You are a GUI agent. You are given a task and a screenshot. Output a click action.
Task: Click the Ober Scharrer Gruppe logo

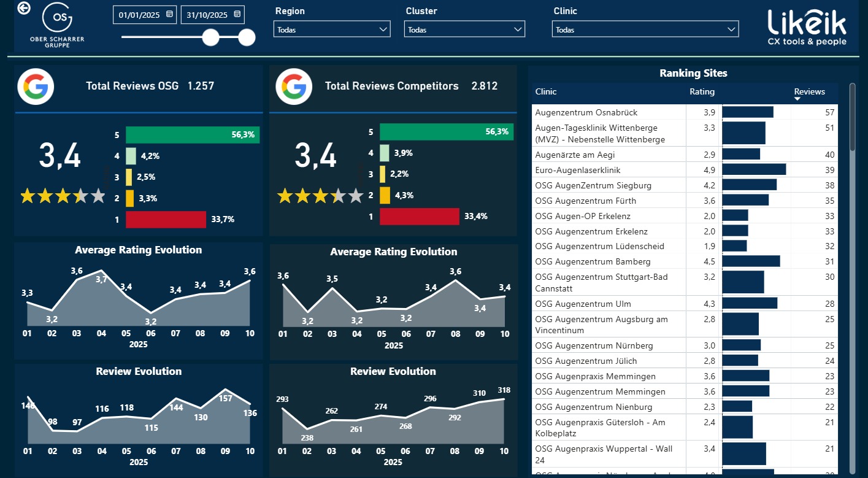click(x=57, y=25)
